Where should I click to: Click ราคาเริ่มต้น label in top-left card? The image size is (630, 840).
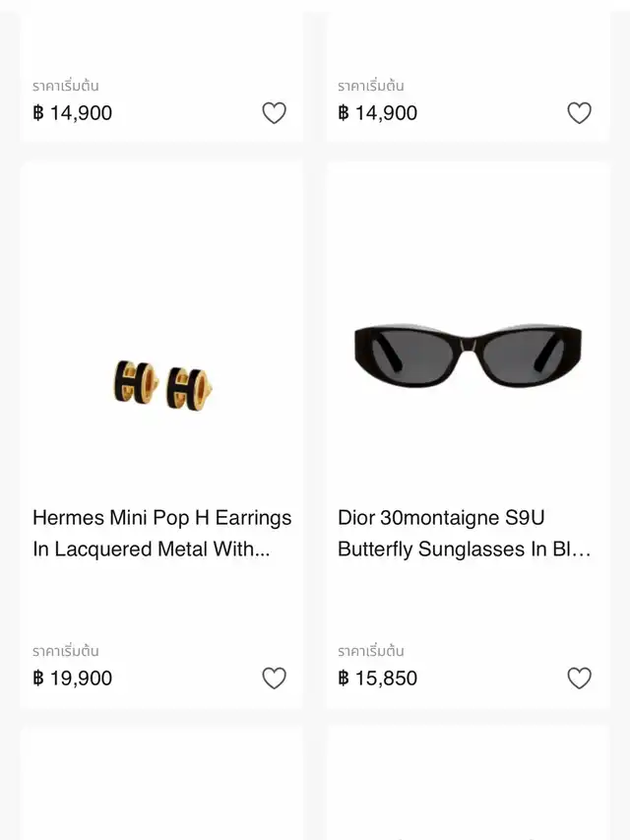click(x=65, y=86)
